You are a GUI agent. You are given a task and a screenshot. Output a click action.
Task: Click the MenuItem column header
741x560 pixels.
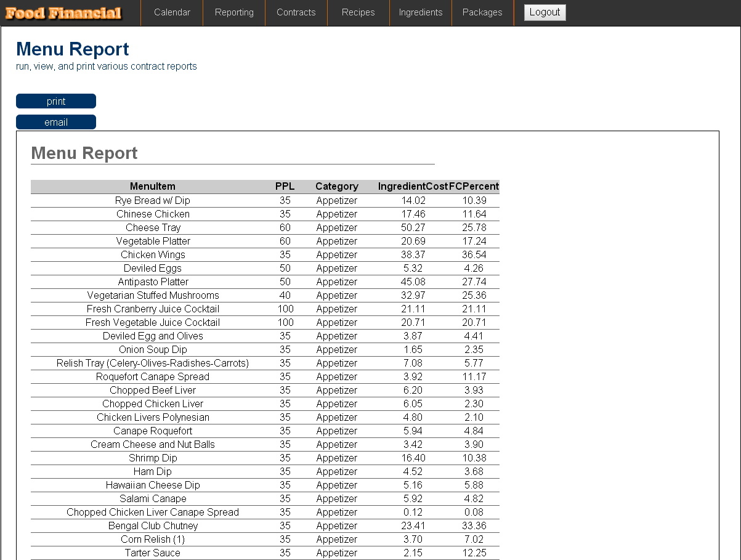(x=152, y=186)
